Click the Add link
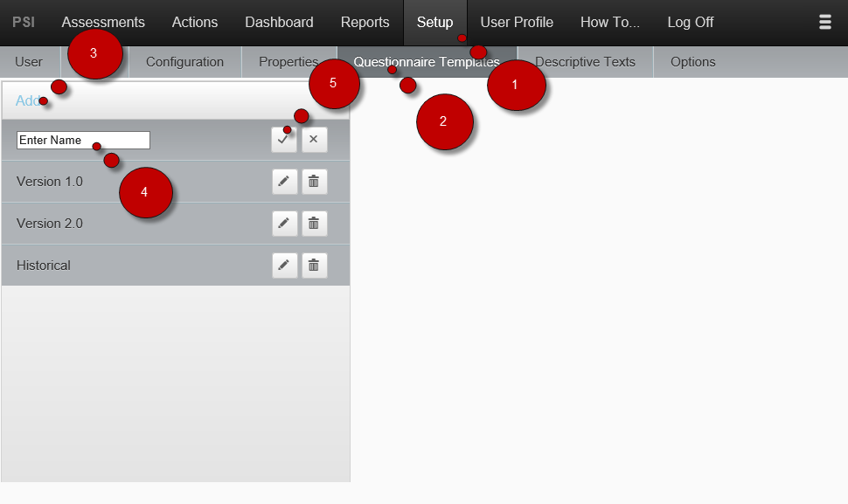This screenshot has height=504, width=848. point(28,100)
